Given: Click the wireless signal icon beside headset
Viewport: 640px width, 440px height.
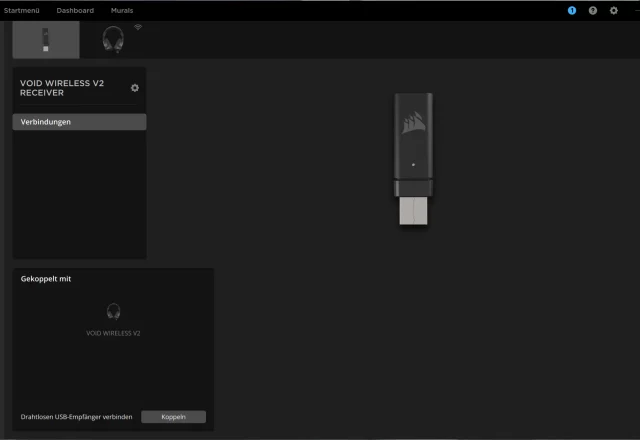Looking at the screenshot, I should coord(138,27).
